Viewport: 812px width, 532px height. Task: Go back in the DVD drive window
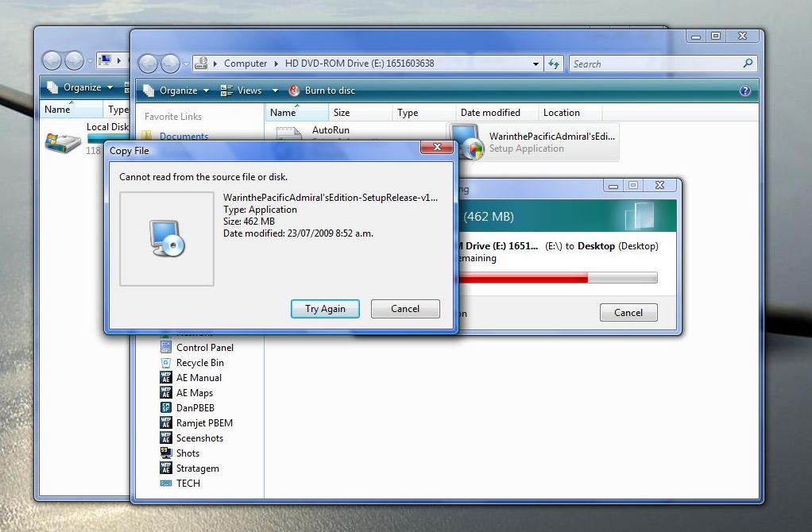point(148,64)
